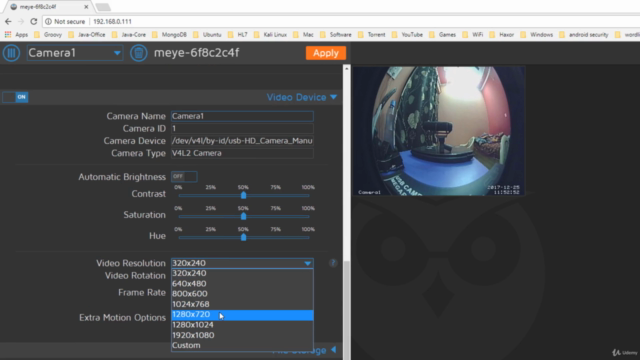Image resolution: width=640 pixels, height=360 pixels.
Task: Click the new tab button
Action: pyautogui.click(x=103, y=7)
